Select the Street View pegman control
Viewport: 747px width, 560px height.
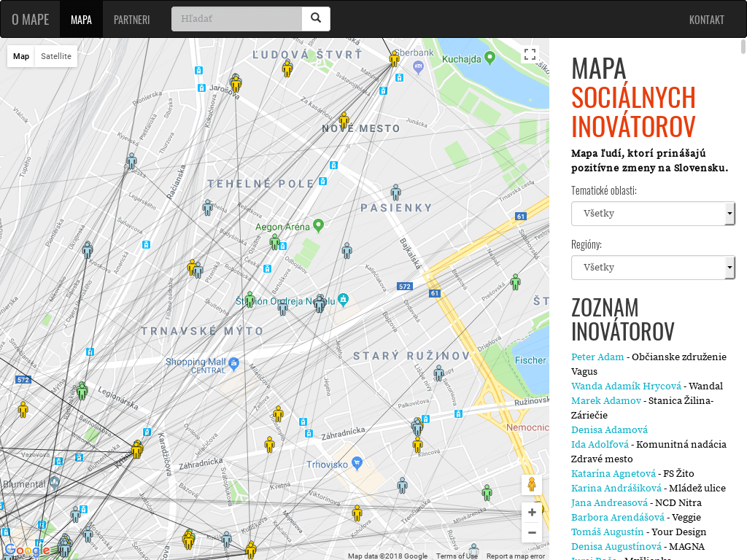point(532,485)
